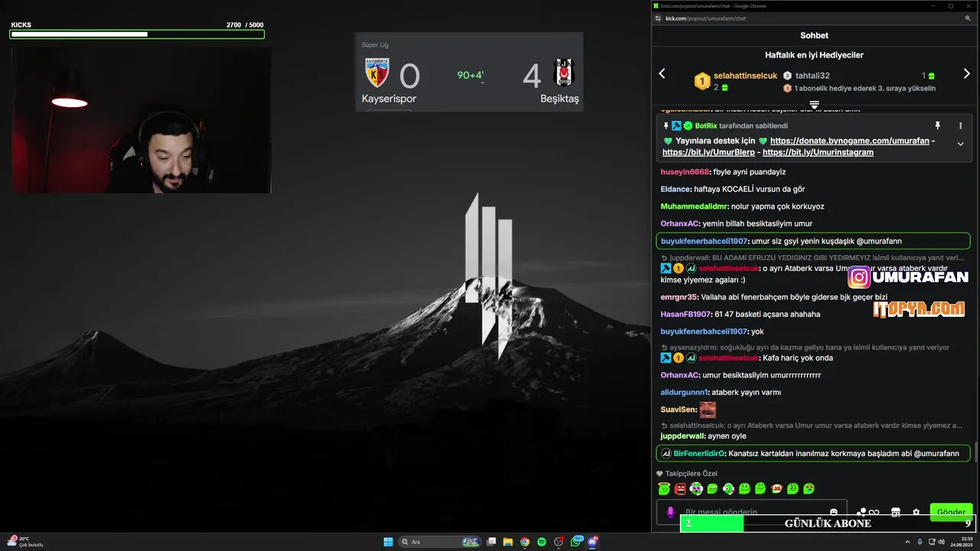The width and height of the screenshot is (980, 551).
Task: Click Muhammedalidmr username in chat
Action: 694,207
